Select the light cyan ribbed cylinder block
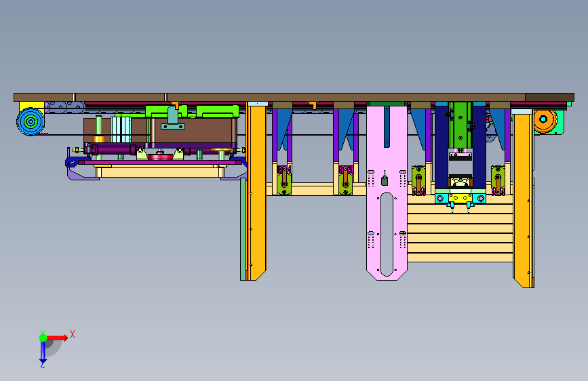This screenshot has height=381, width=588. pos(121,129)
